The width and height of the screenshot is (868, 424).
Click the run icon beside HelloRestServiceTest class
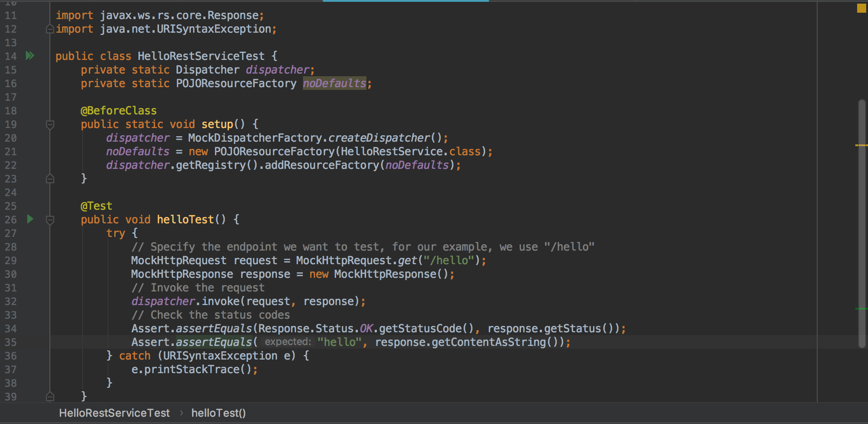click(30, 55)
